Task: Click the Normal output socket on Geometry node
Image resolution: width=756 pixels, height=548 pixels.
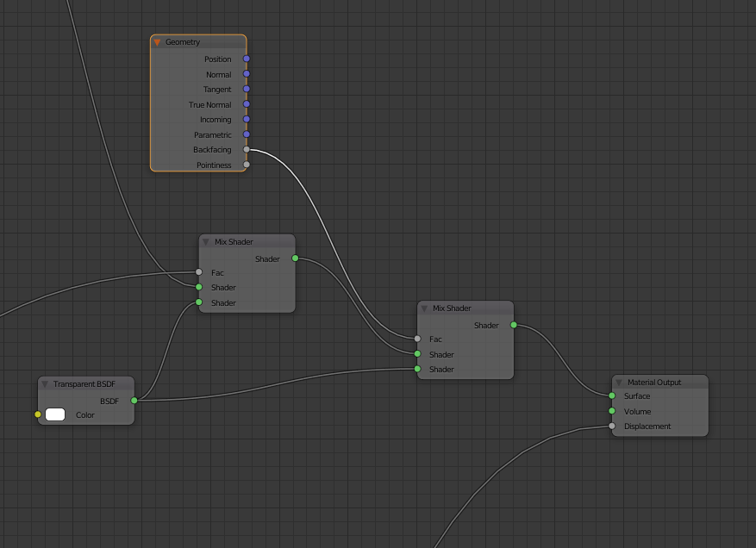Action: click(247, 74)
